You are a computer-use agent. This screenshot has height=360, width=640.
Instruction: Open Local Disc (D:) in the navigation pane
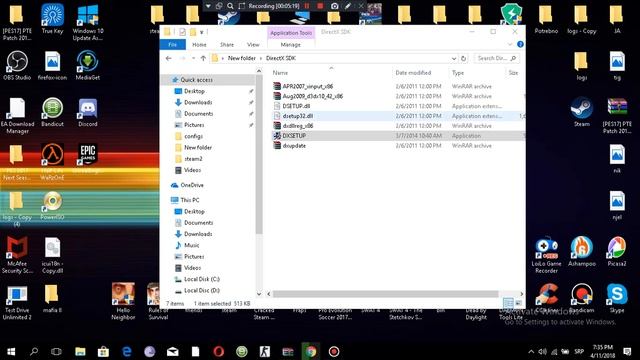(202, 291)
